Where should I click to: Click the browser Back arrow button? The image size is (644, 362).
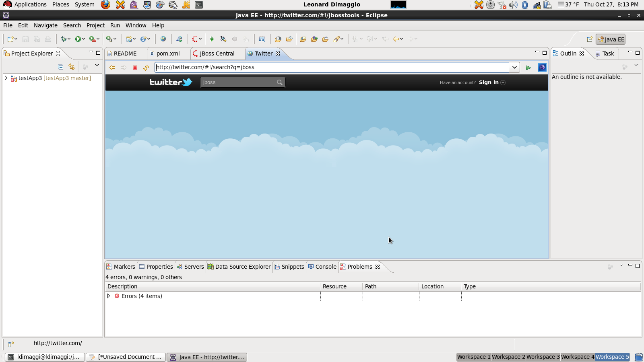[112, 68]
